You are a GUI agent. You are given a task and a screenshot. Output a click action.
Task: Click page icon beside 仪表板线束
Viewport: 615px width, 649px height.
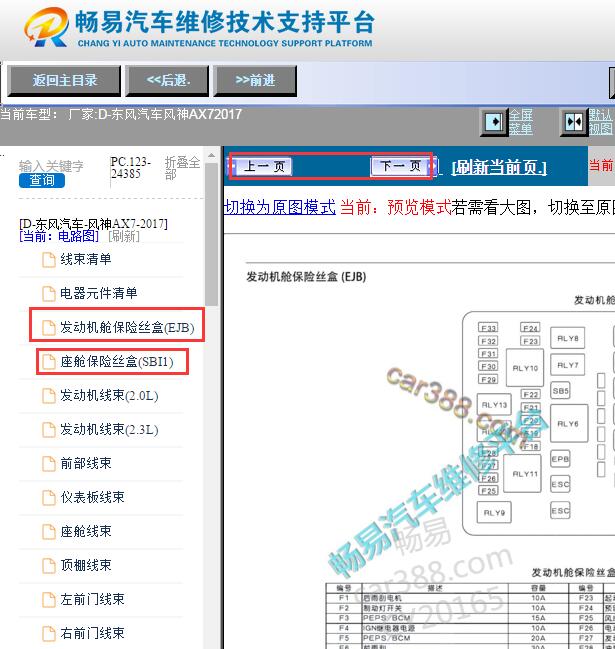tap(49, 498)
